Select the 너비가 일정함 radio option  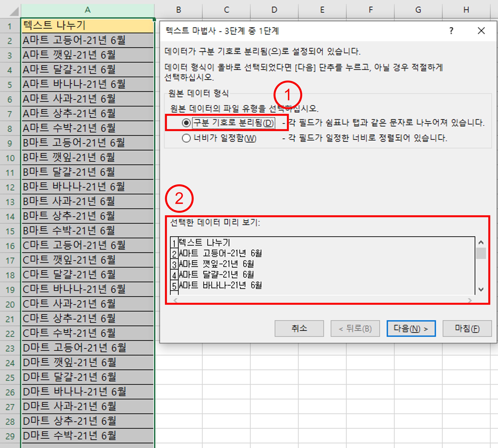186,138
